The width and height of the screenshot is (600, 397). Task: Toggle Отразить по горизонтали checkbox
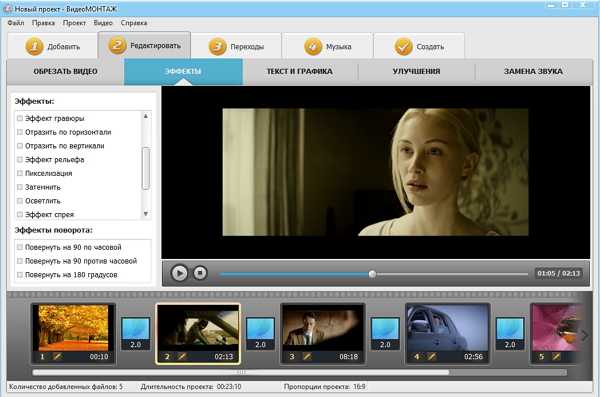[20, 132]
